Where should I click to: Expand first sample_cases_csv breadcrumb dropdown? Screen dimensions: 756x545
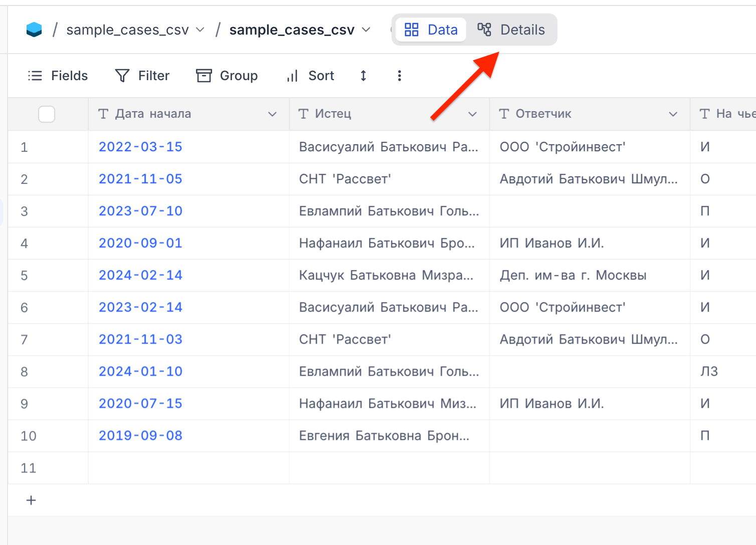tap(200, 30)
